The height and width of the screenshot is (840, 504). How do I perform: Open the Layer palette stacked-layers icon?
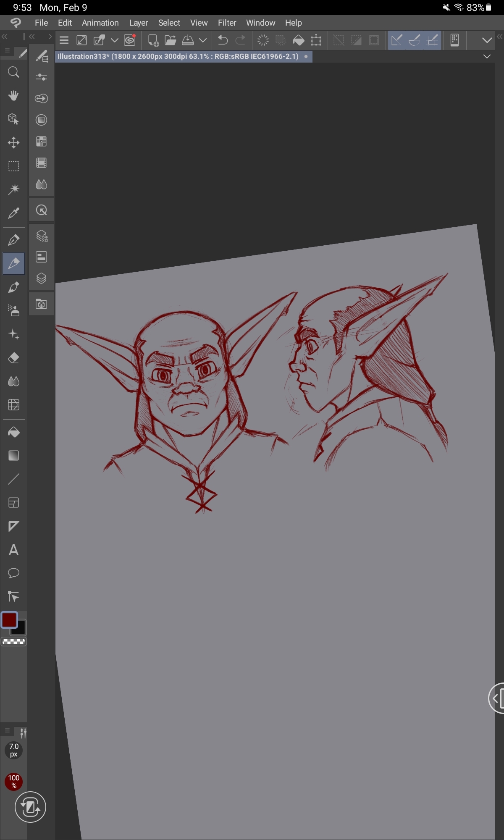pos(41,278)
